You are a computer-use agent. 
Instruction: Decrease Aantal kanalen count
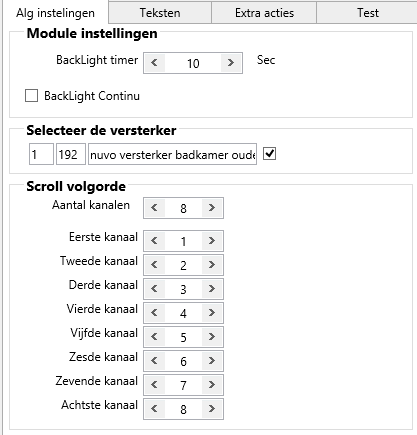tap(154, 208)
